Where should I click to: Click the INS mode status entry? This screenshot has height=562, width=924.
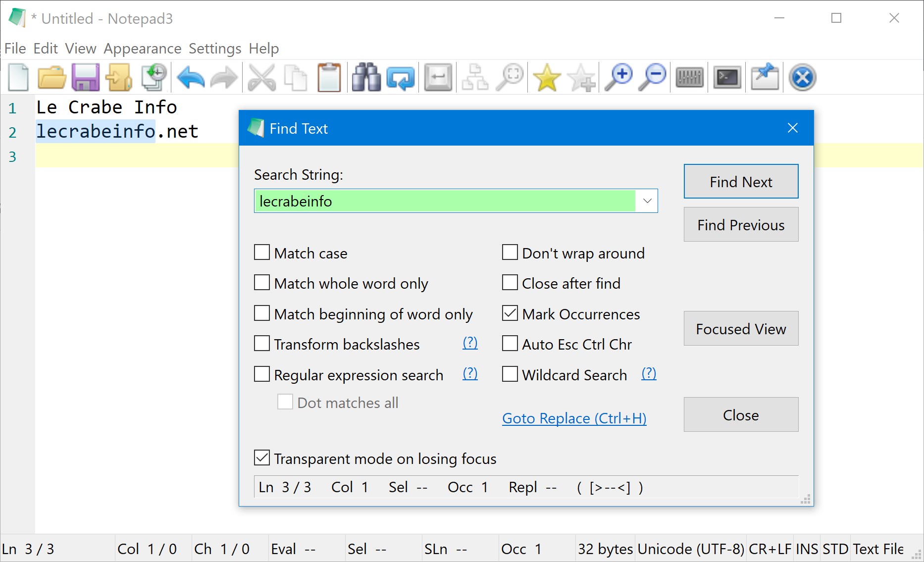pos(807,549)
